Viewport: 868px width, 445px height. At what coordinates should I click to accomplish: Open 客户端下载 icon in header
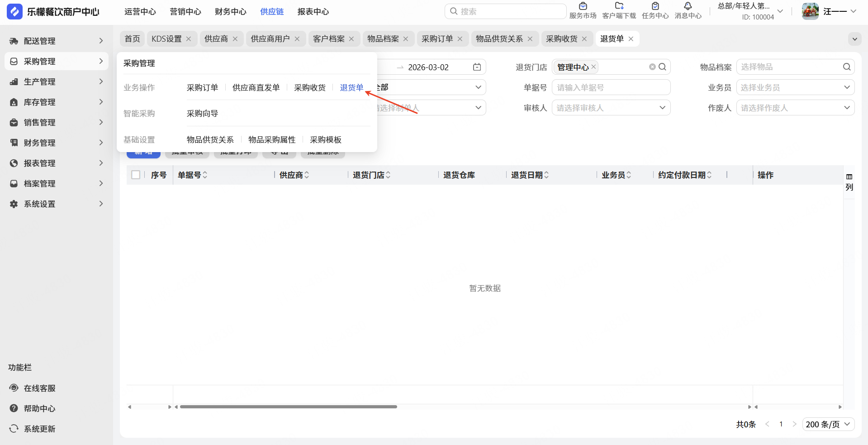619,6
